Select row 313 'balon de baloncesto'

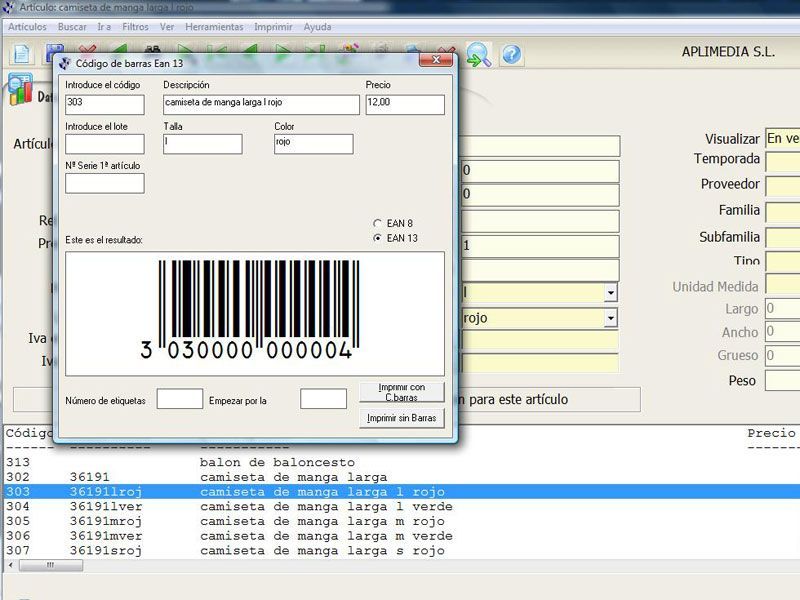click(x=400, y=462)
